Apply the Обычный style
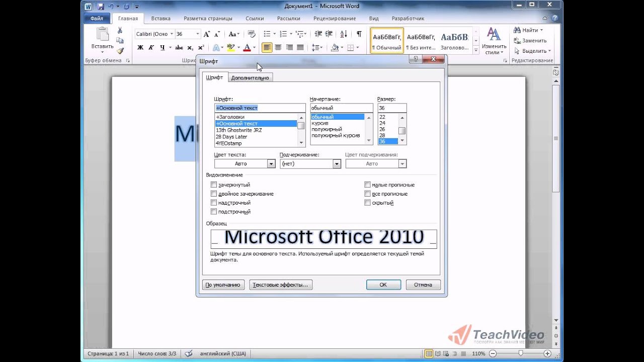Image resolution: width=644 pixels, height=362 pixels. pyautogui.click(x=387, y=41)
